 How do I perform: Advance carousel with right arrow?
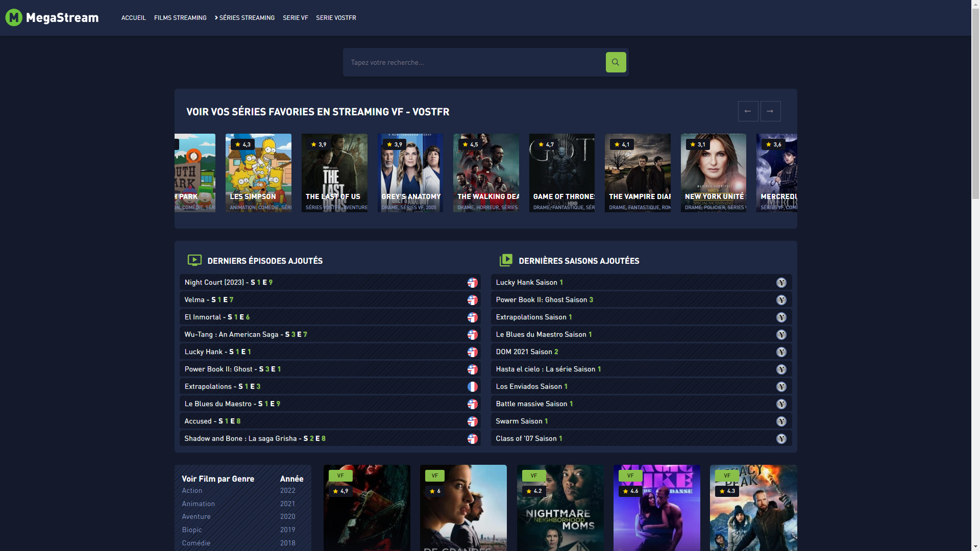[x=770, y=111]
